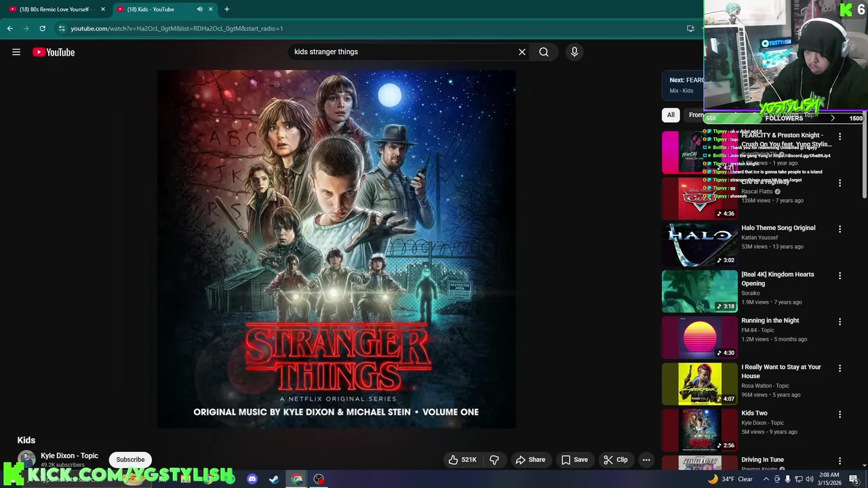Viewport: 868px width, 488px height.
Task: Focus the browser URL address bar
Action: [366, 28]
